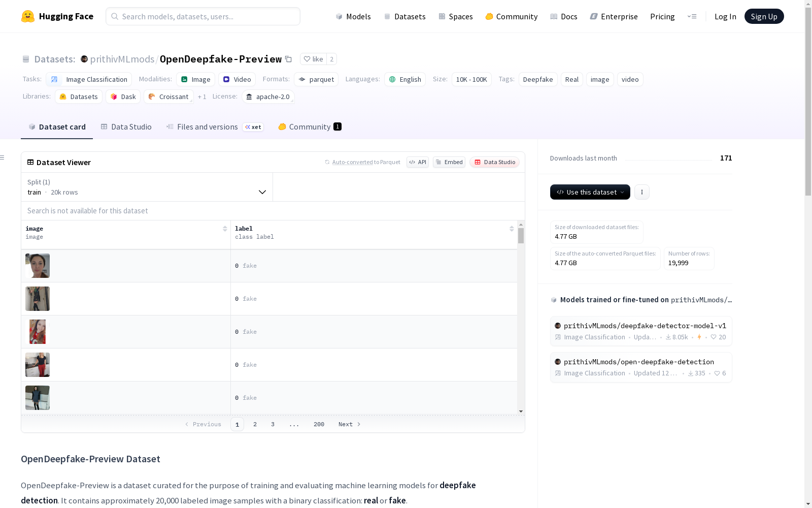812x508 pixels.
Task: Go to page 2 of the dataset
Action: click(255, 424)
